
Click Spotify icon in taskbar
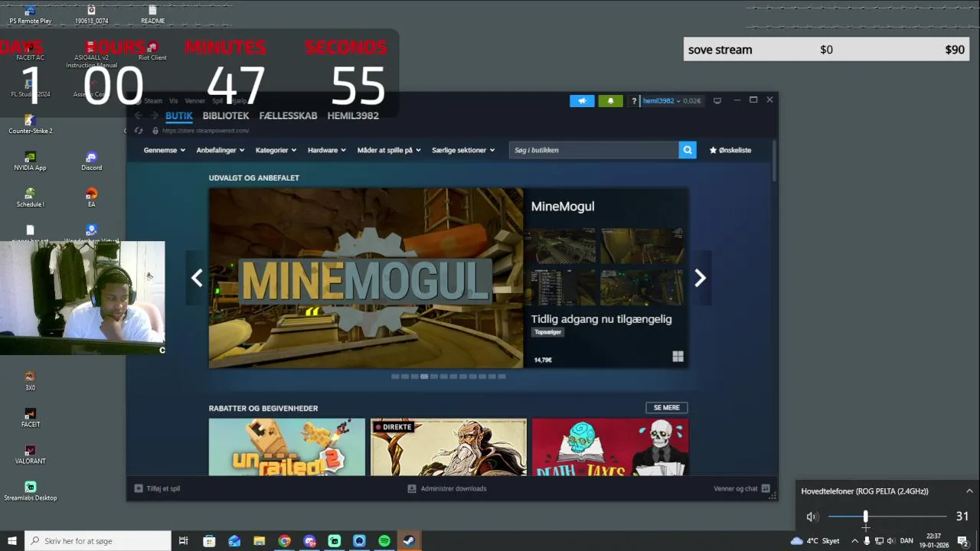pyautogui.click(x=384, y=541)
